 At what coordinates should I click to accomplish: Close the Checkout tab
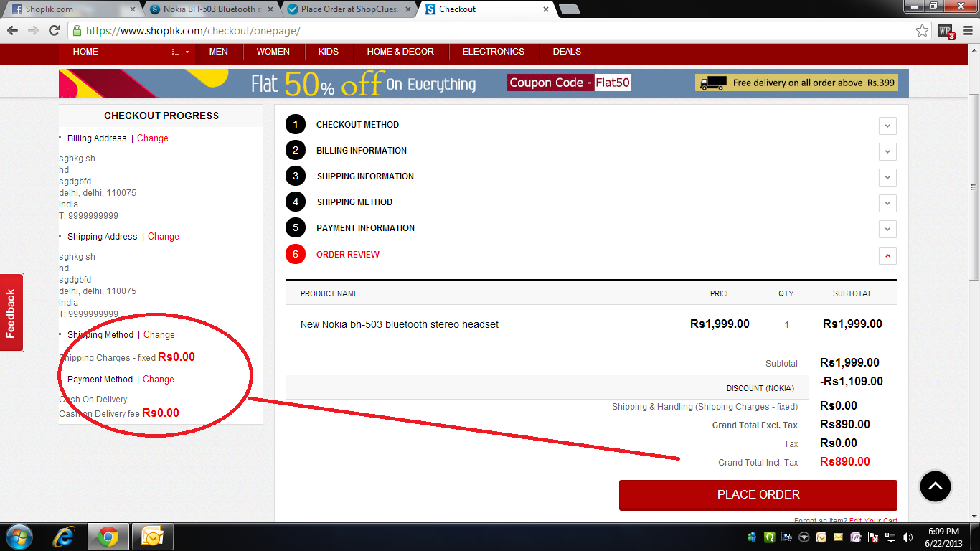[545, 9]
